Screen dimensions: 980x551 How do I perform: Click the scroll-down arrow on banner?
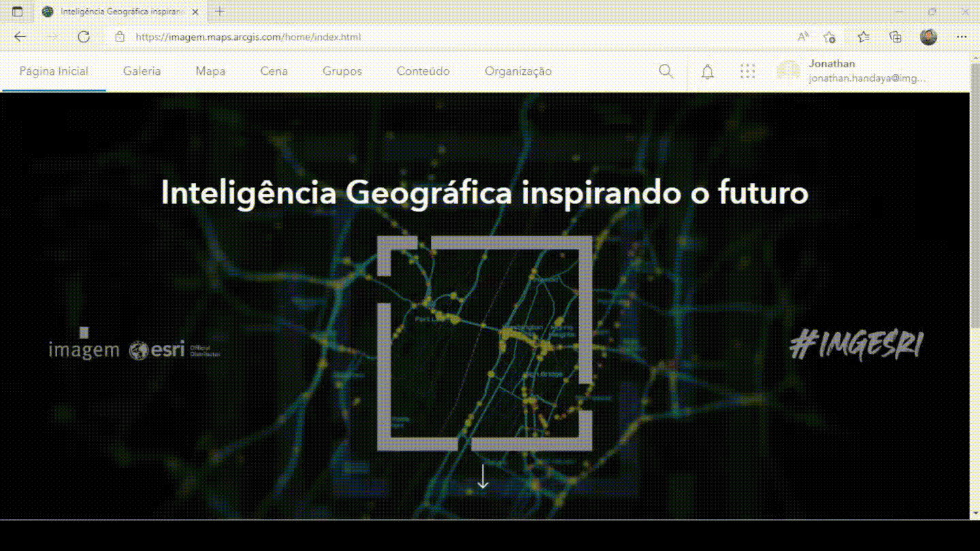483,476
